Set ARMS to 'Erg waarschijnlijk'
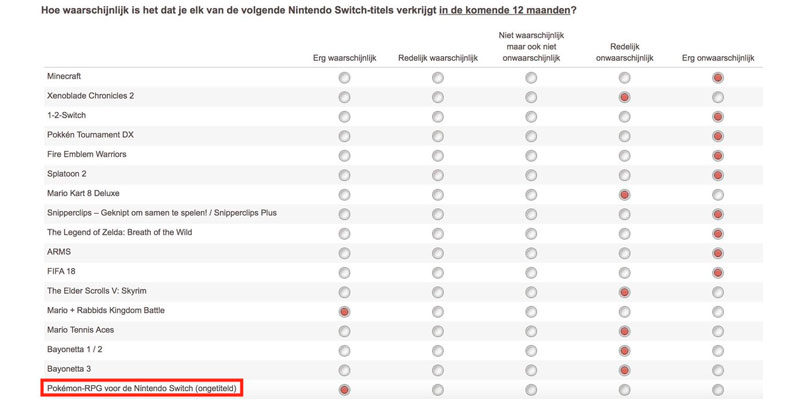Screen dimensions: 800x400 [344, 253]
